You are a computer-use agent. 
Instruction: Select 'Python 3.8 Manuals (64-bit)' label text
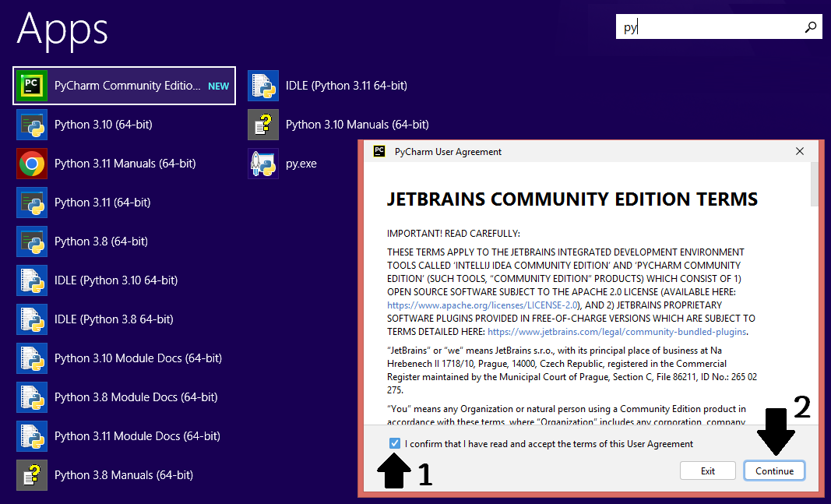124,475
